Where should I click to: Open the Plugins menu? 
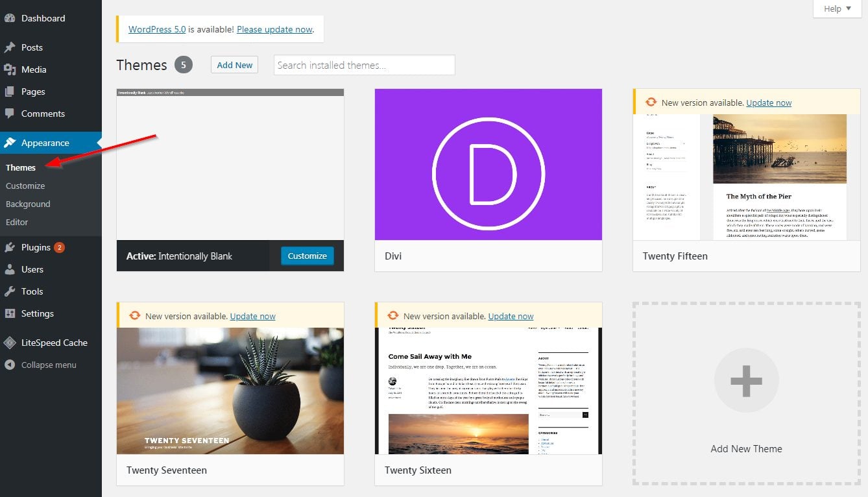(51, 247)
